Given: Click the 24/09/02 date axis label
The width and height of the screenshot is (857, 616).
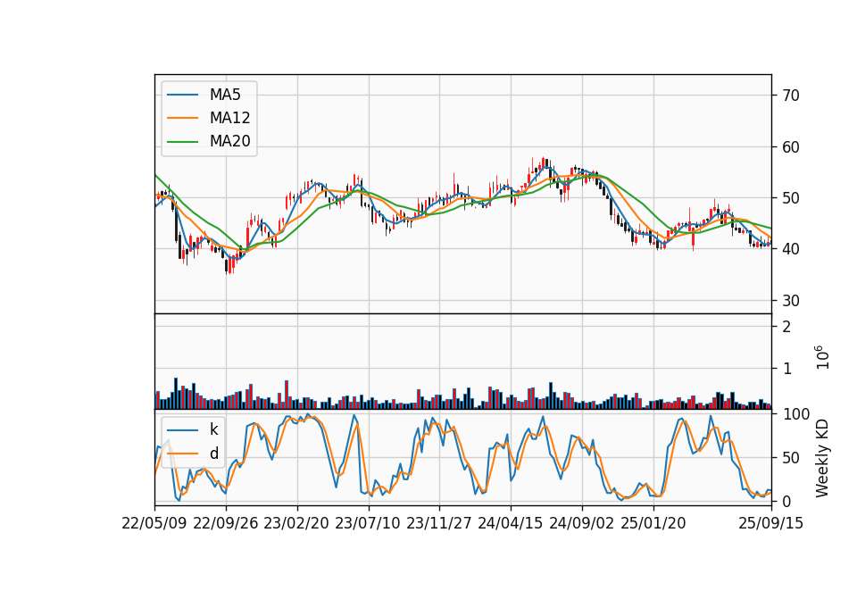Looking at the screenshot, I should point(581,523).
